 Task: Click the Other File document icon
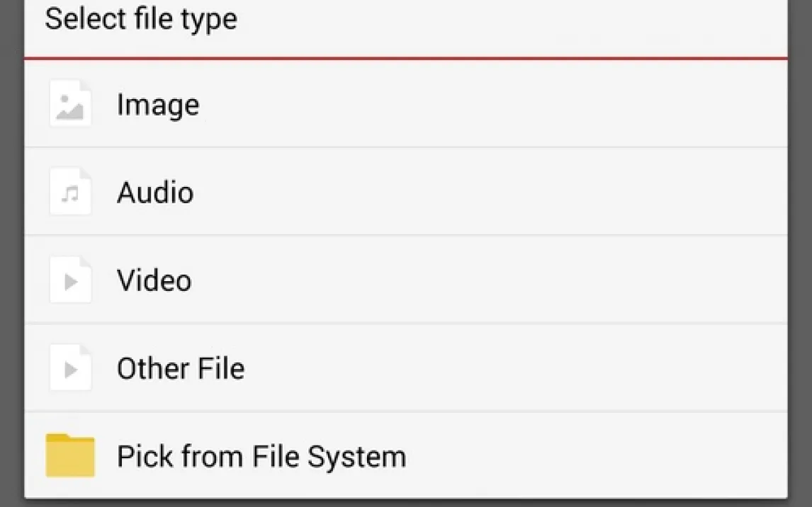click(x=70, y=368)
